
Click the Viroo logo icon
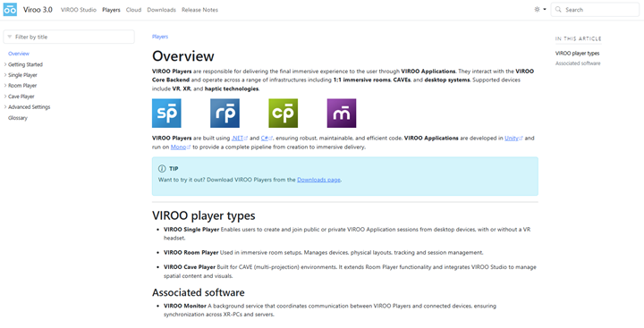point(10,10)
